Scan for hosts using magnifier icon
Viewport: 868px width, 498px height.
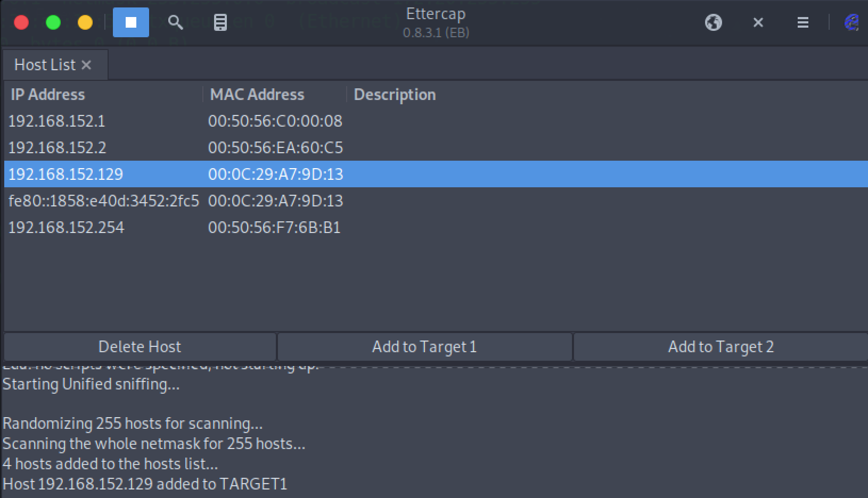pyautogui.click(x=176, y=22)
